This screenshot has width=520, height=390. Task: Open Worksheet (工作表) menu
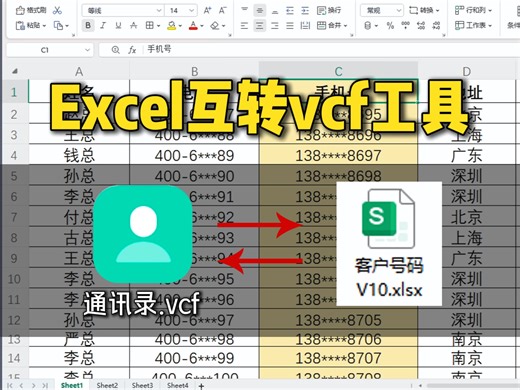(x=473, y=25)
